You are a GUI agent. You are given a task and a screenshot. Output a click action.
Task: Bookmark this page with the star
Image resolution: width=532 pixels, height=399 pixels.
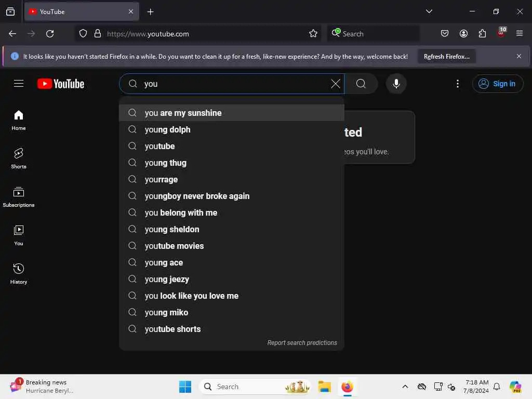(x=313, y=34)
